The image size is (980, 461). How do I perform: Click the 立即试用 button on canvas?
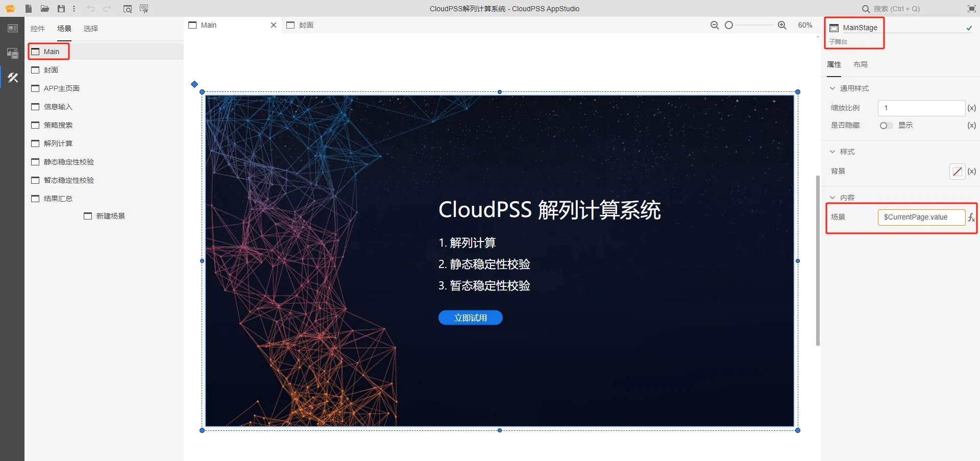point(471,318)
